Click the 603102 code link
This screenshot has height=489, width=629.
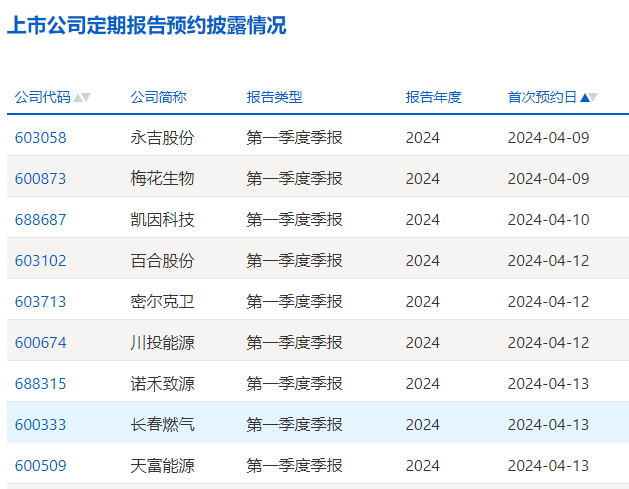pos(40,260)
